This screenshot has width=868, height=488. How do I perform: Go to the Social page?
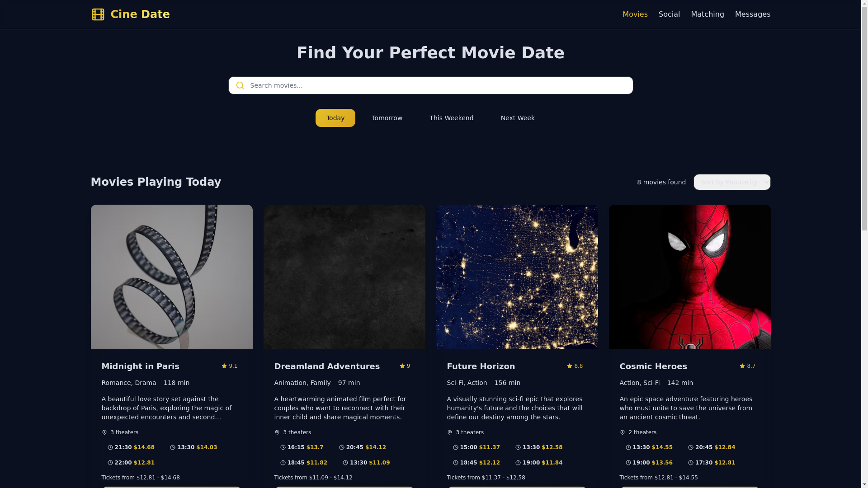669,14
